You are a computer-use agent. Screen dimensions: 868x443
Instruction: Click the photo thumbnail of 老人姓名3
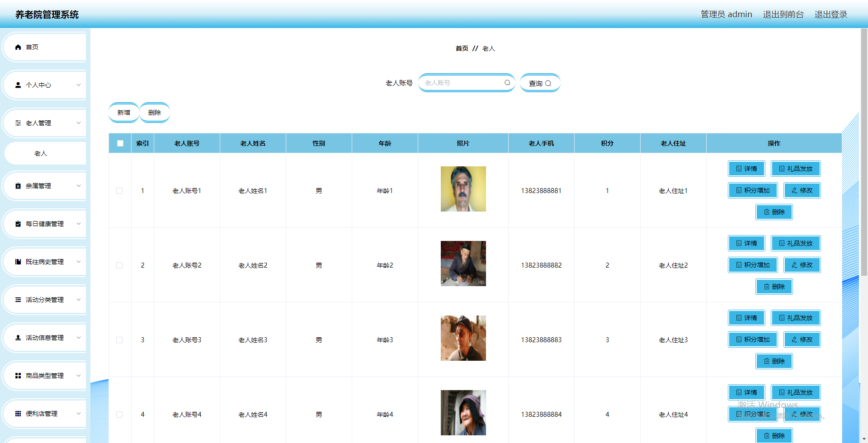(x=463, y=338)
